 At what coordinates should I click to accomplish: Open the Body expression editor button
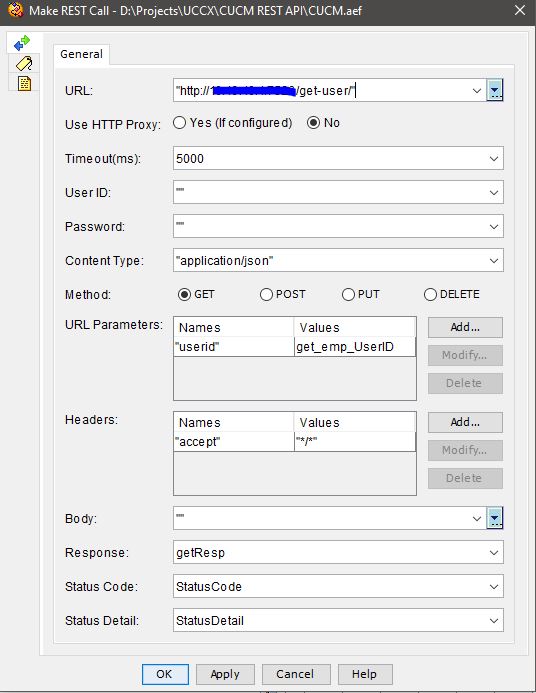point(494,518)
